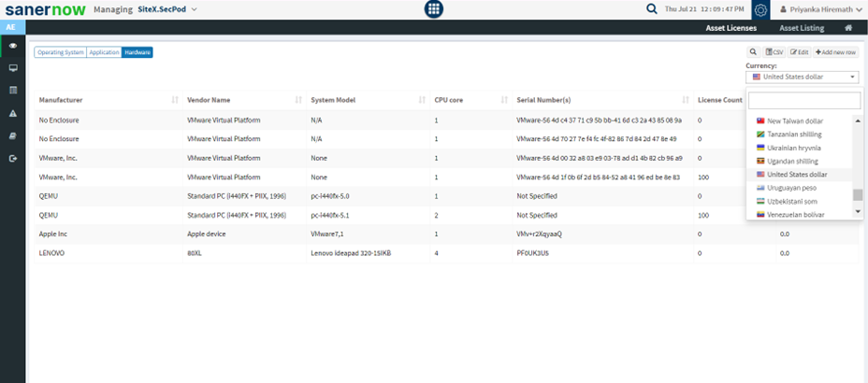Open the book/docs sidebar icon

coord(13,135)
